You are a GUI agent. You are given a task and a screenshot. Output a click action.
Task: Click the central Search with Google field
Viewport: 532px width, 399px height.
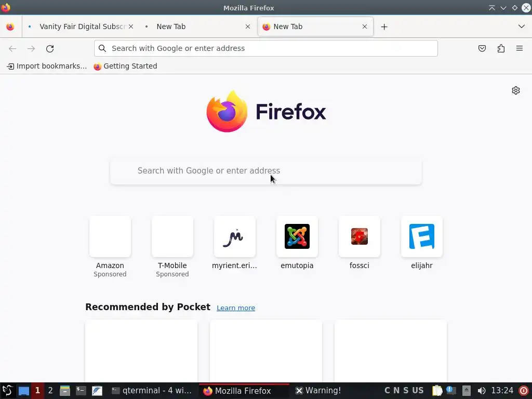pyautogui.click(x=266, y=170)
